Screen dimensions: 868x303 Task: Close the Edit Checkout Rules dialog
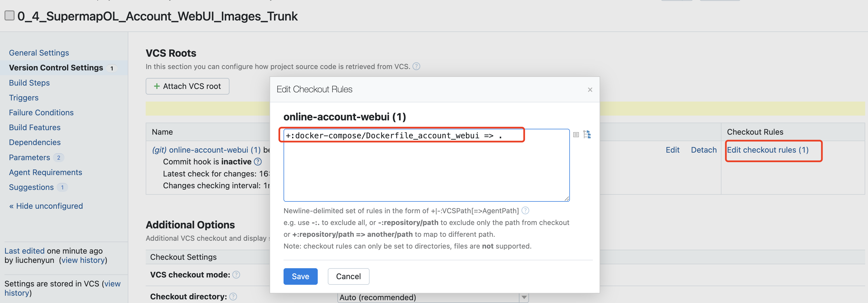tap(590, 90)
